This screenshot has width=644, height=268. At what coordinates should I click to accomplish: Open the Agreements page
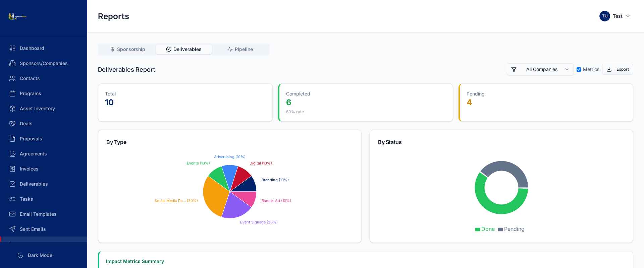[44, 154]
